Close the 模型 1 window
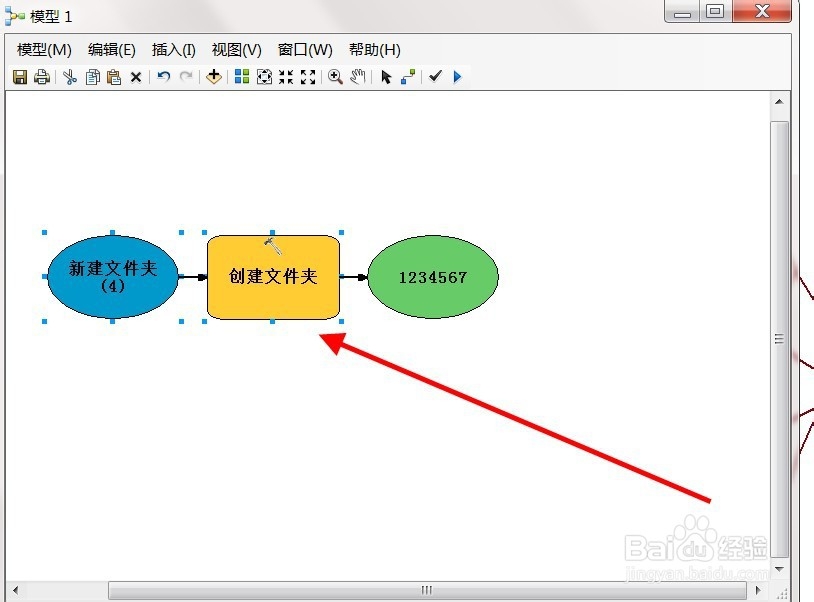This screenshot has width=814, height=602. point(762,11)
